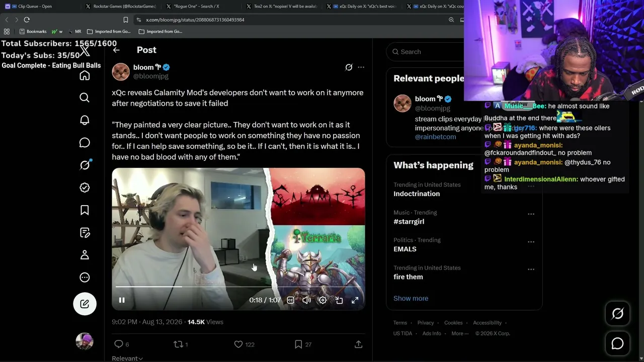Open the Ads Info footer link
The width and height of the screenshot is (644, 362).
tap(432, 333)
